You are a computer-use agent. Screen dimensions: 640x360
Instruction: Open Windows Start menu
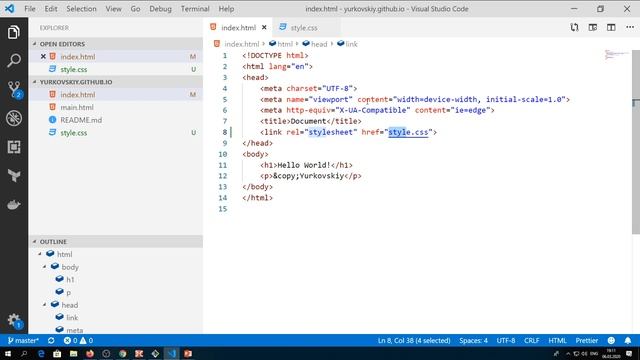[x=8, y=353]
